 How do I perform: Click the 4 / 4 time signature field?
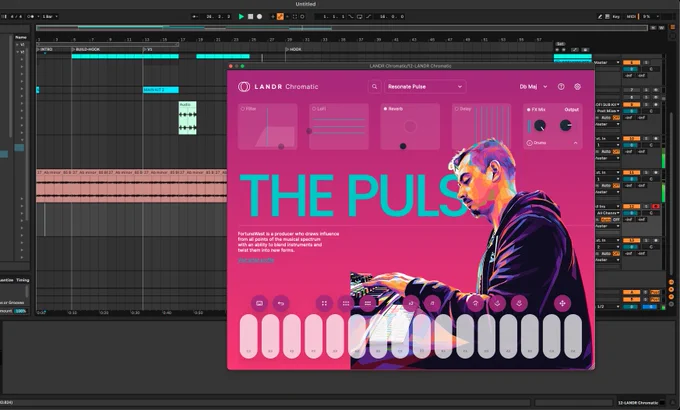pyautogui.click(x=16, y=16)
